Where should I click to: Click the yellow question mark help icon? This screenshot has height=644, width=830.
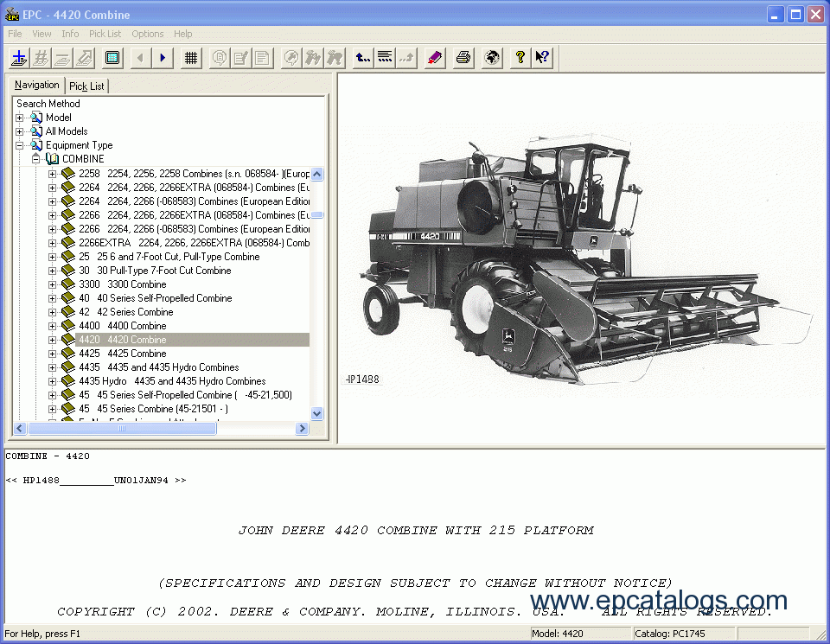point(520,58)
